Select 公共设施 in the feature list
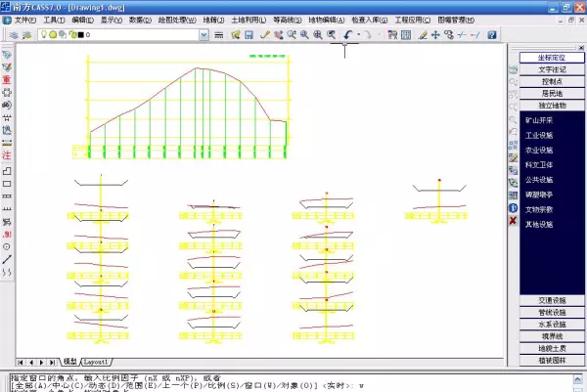The width and height of the screenshot is (587, 392). 539,180
